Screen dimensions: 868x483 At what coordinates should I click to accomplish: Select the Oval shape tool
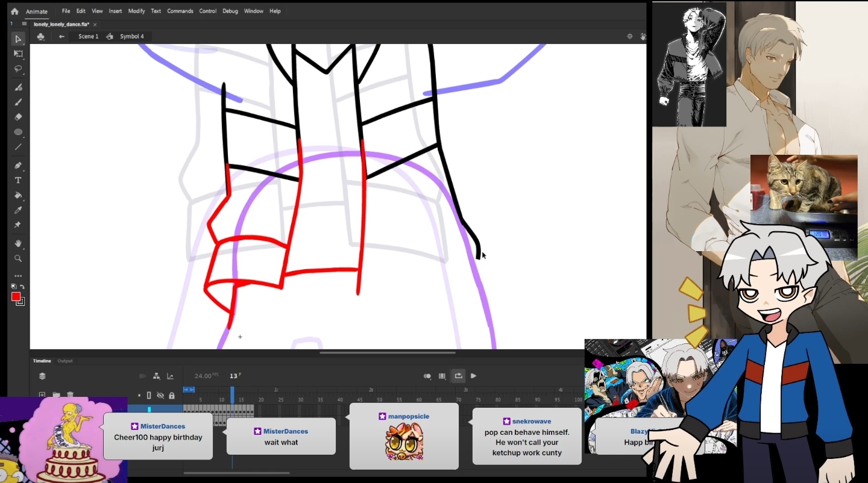tap(18, 132)
